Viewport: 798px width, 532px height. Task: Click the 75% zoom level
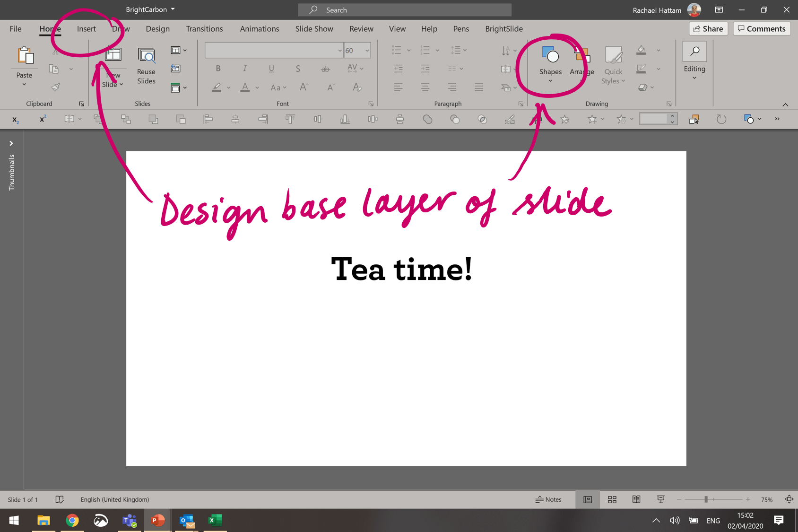click(767, 500)
